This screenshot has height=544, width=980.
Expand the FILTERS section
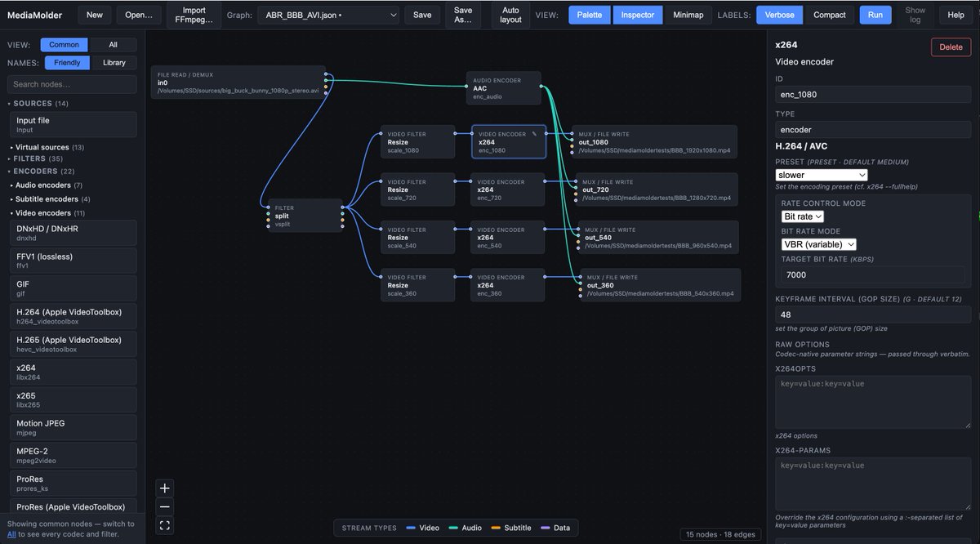pos(38,158)
